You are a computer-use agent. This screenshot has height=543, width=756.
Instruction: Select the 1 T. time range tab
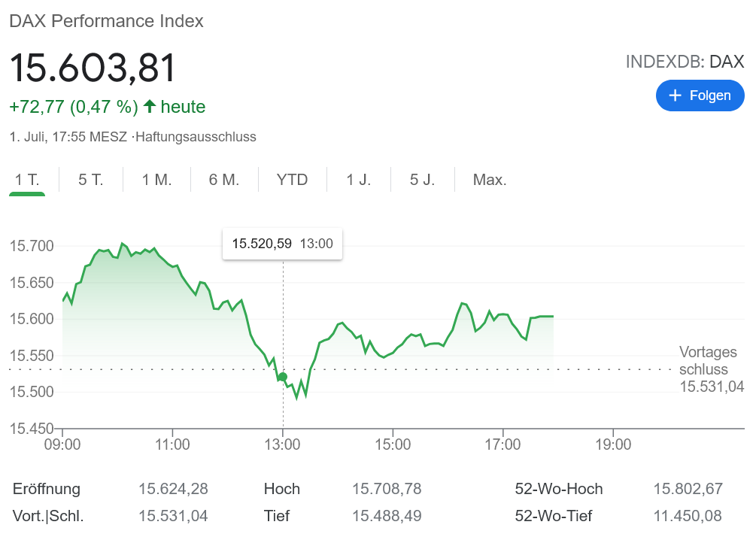27,180
